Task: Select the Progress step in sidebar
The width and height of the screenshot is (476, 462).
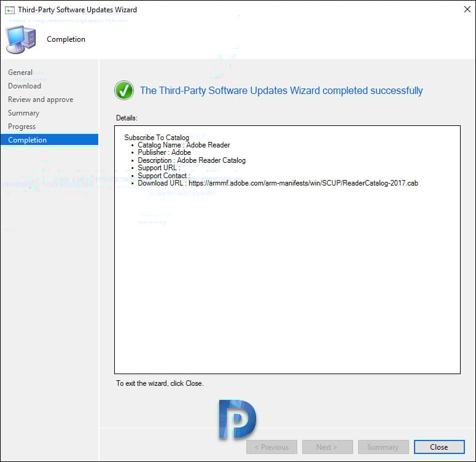Action: 22,127
